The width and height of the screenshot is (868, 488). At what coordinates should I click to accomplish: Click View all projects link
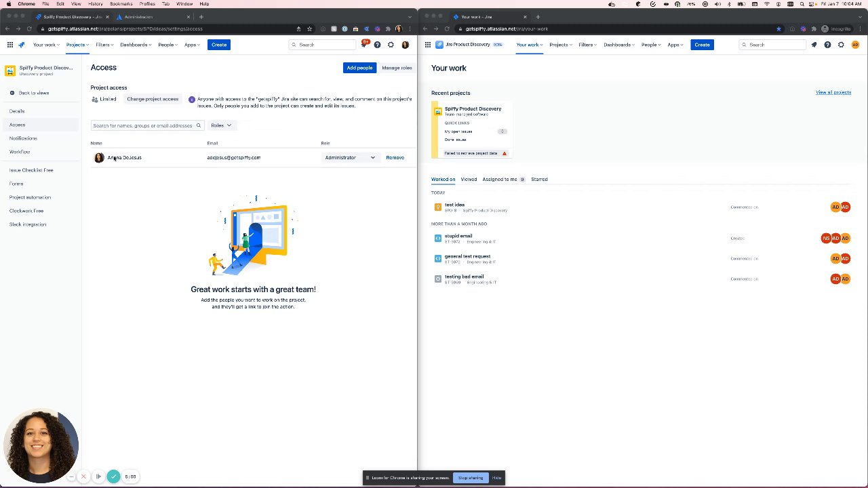[833, 92]
